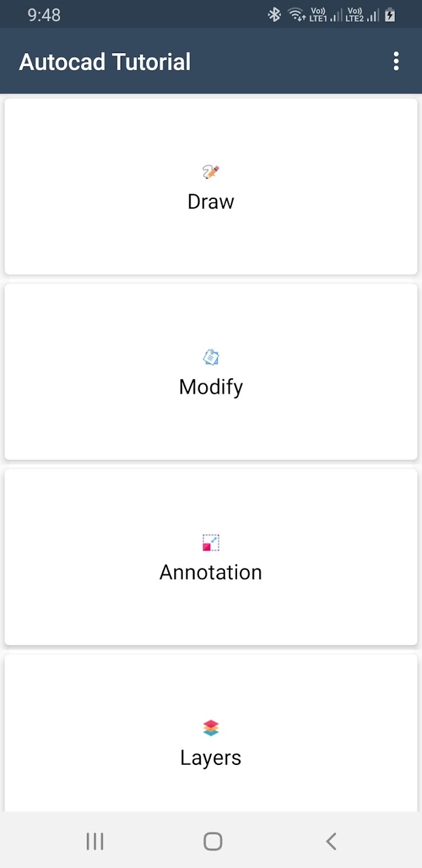Select the Annotation label text
This screenshot has height=868, width=422.
(211, 572)
